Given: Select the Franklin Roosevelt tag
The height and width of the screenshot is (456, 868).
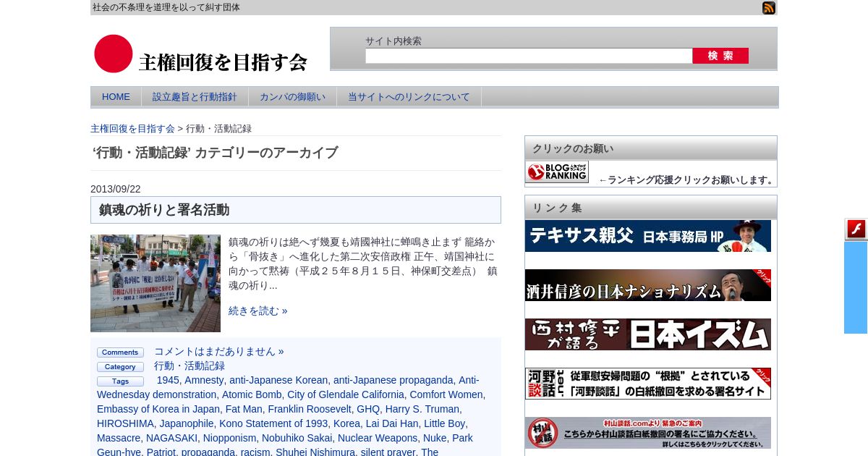Looking at the screenshot, I should pyautogui.click(x=310, y=409).
